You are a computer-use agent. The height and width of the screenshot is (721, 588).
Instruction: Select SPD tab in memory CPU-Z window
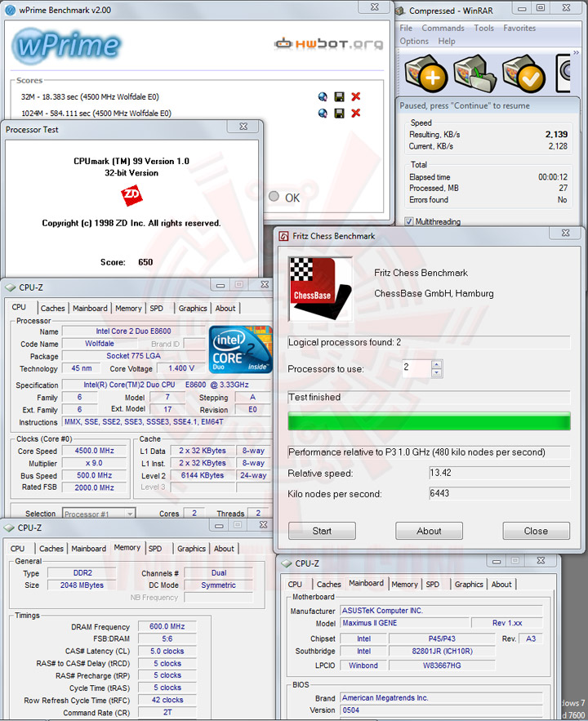point(155,549)
